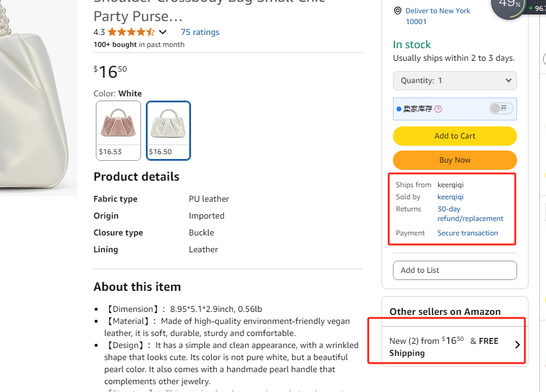The height and width of the screenshot is (392, 546).
Task: Click the Add to List button
Action: click(x=454, y=270)
